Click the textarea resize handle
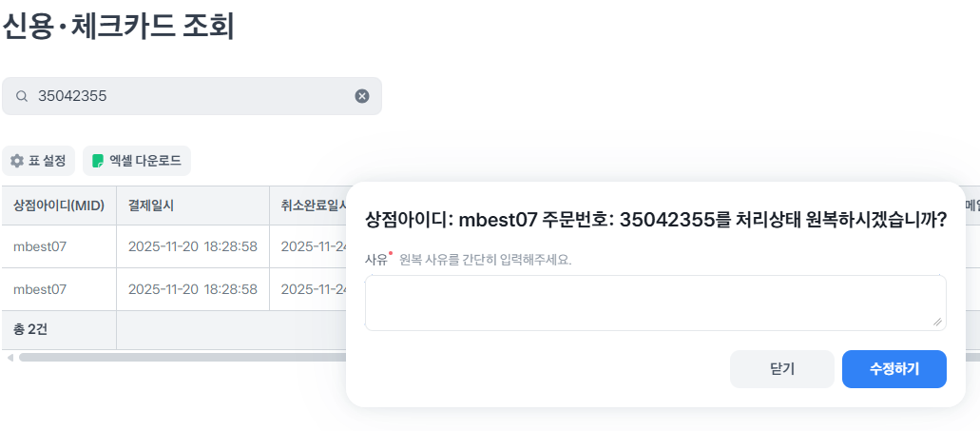The height and width of the screenshot is (431, 980). pos(937,323)
